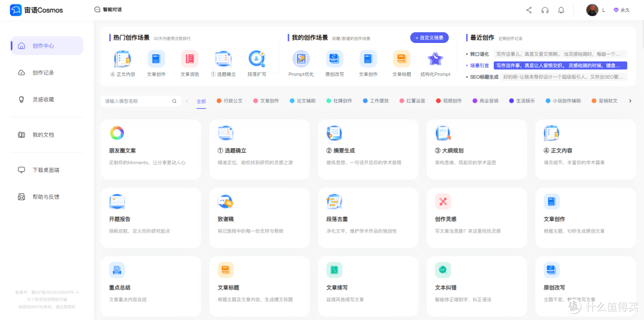Open the 文本纠错 card icon
Viewport: 644px width, 320px height.
coord(442,270)
